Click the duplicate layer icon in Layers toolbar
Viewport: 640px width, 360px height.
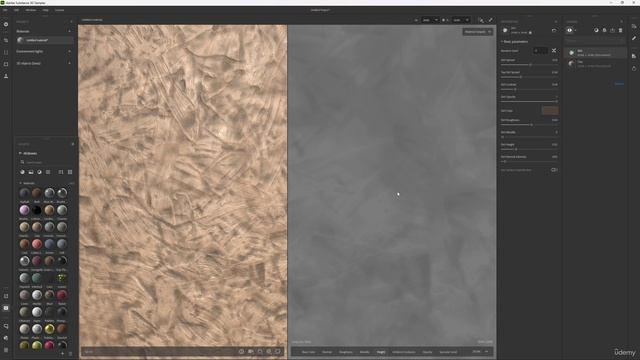click(604, 30)
